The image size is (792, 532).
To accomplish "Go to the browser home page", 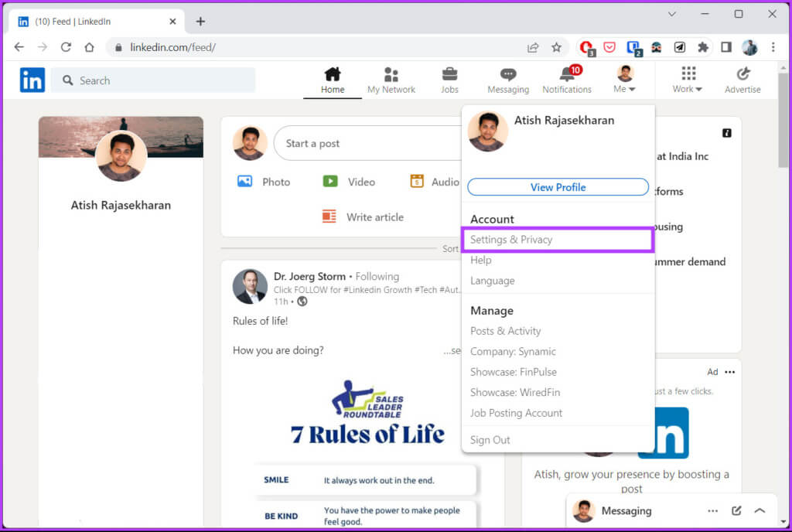I will click(90, 47).
